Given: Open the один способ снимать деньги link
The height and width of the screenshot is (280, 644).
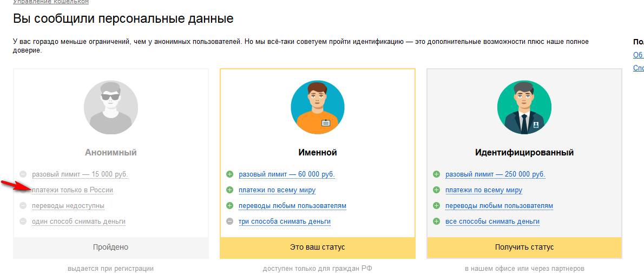Looking at the screenshot, I should 78,222.
